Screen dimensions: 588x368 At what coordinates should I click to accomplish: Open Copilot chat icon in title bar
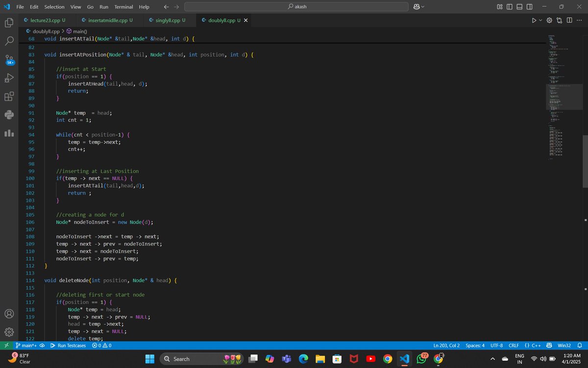point(416,7)
